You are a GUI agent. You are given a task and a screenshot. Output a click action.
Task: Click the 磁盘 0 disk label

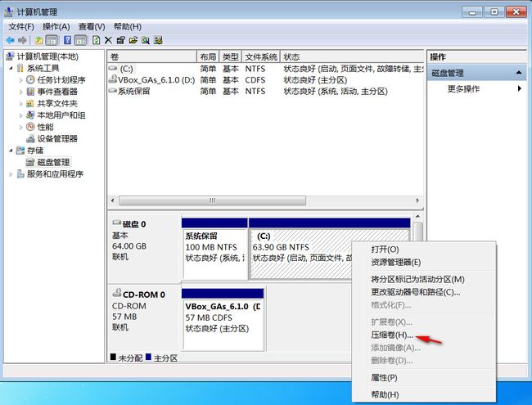(x=134, y=224)
